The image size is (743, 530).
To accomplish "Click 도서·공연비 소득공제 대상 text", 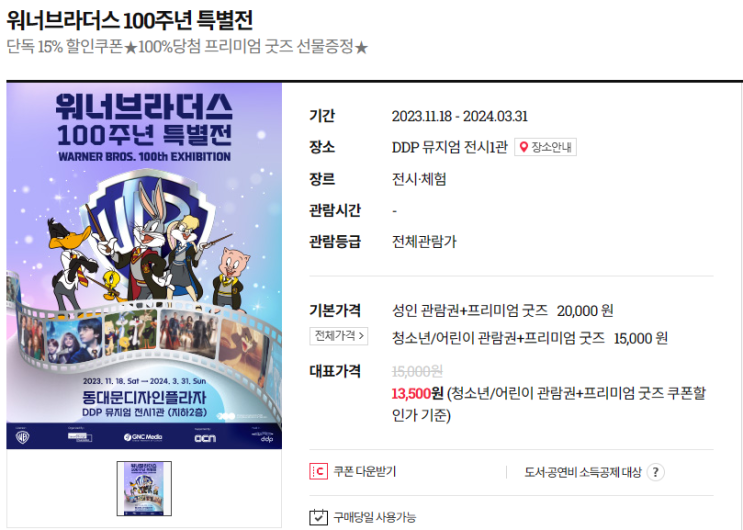I will (583, 472).
